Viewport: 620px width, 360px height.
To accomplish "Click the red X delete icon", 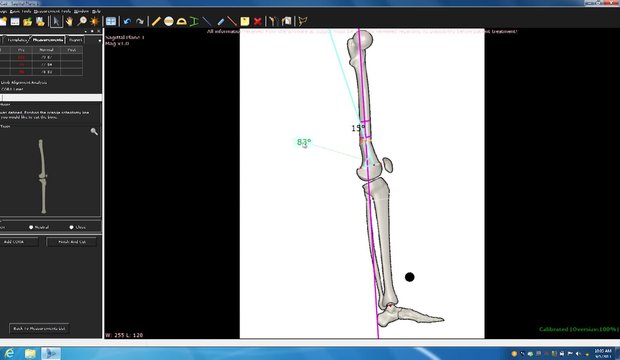I will point(257,21).
